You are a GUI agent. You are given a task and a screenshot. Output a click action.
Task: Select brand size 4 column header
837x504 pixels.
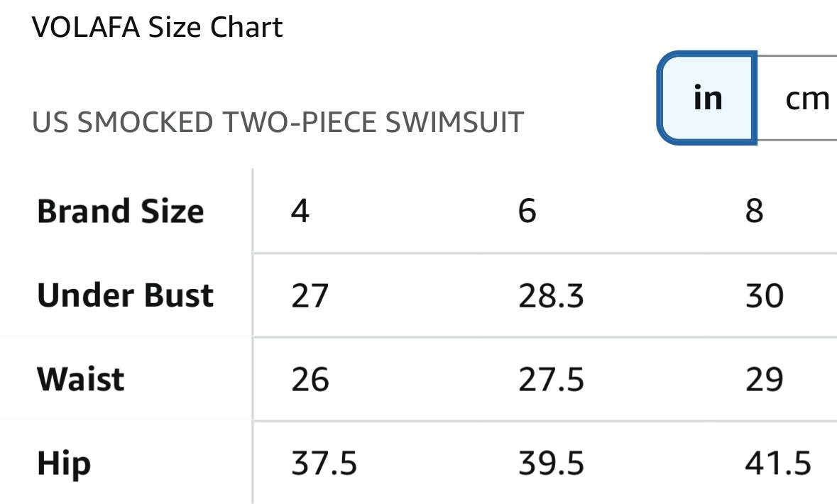coord(300,212)
